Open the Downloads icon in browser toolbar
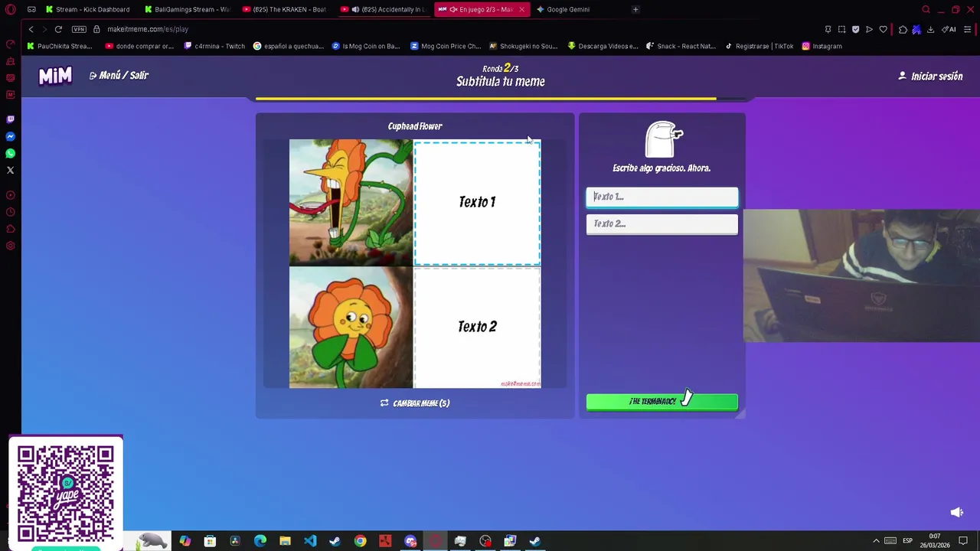This screenshot has height=551, width=980. [x=930, y=29]
